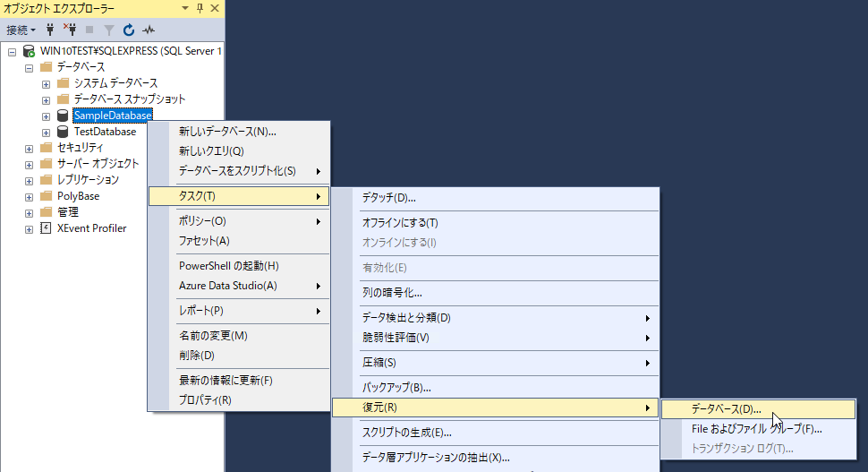Open 脆弱性評価(V) submenu
The height and width of the screenshot is (472, 868).
coord(496,338)
